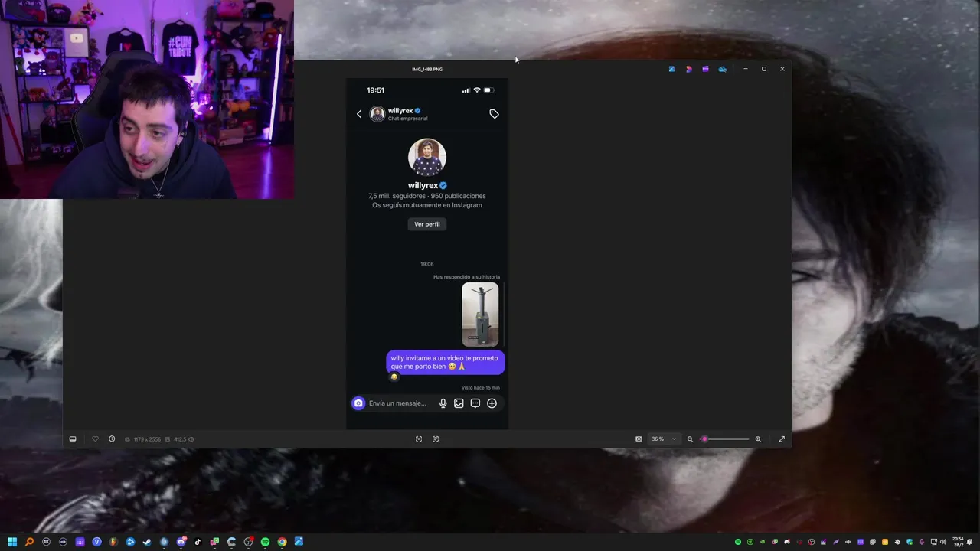
Task: Tap the back arrow in the chat header
Action: [x=359, y=114]
